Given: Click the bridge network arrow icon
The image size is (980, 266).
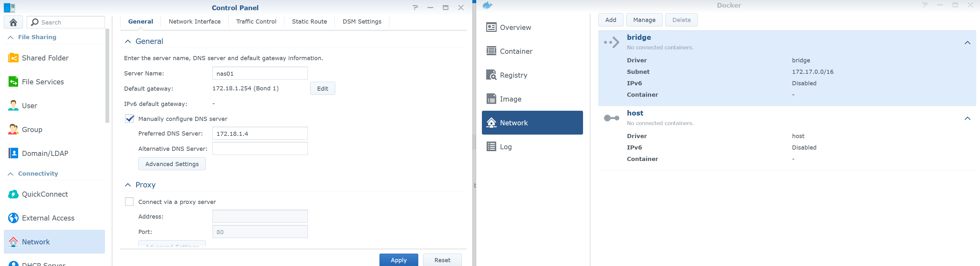Looking at the screenshot, I should coord(611,42).
